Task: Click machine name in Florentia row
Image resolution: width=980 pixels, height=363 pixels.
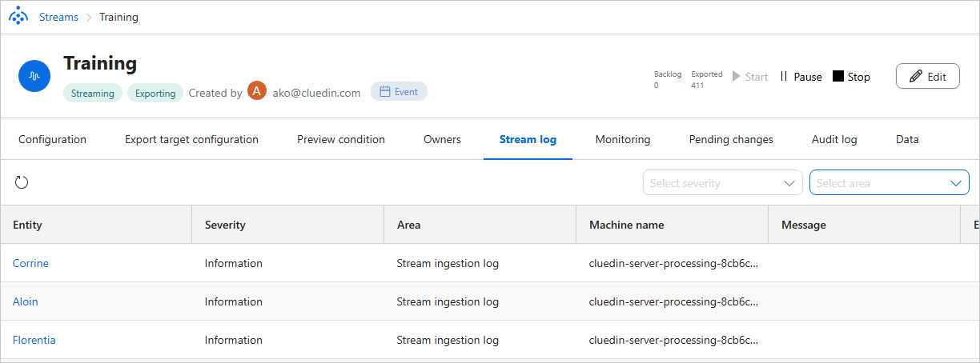Action: point(673,340)
